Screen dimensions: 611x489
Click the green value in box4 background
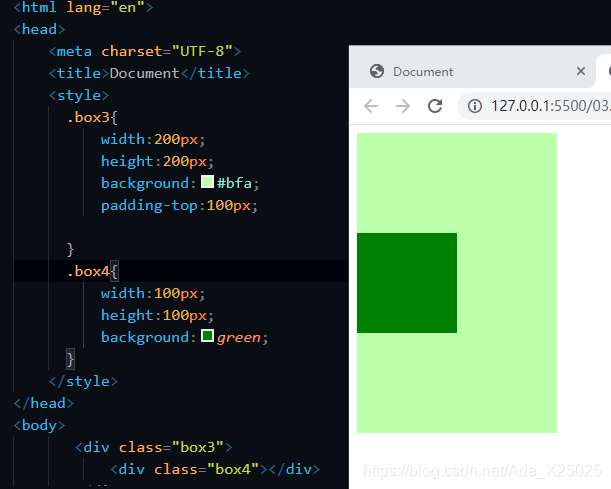pyautogui.click(x=238, y=337)
